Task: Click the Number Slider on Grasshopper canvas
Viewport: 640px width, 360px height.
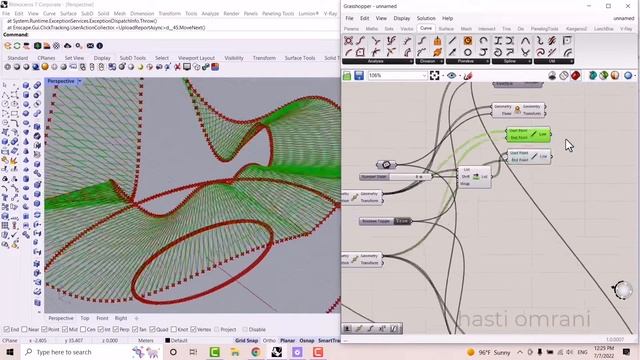Action: [396, 177]
